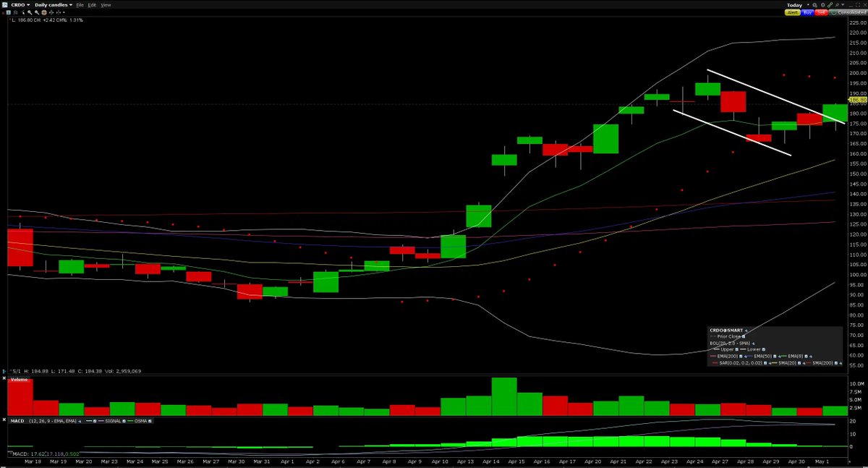Click the Today button
This screenshot has height=468, width=868.
tap(794, 5)
